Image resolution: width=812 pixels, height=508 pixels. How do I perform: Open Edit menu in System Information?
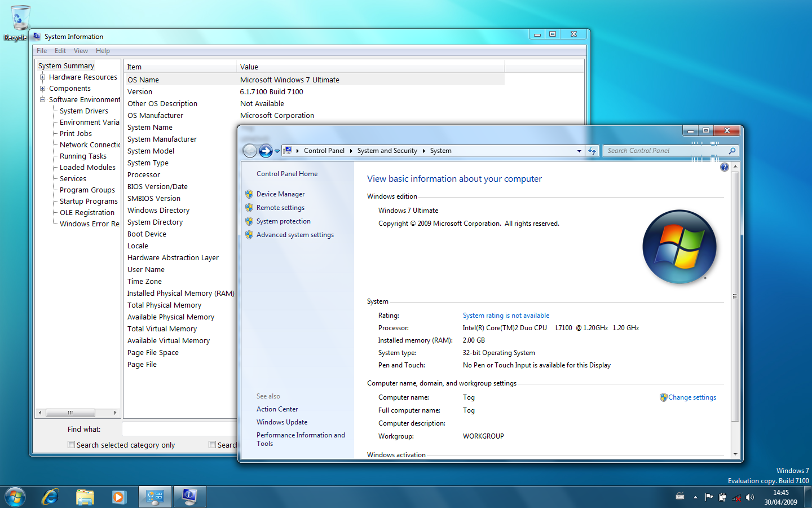tap(60, 51)
